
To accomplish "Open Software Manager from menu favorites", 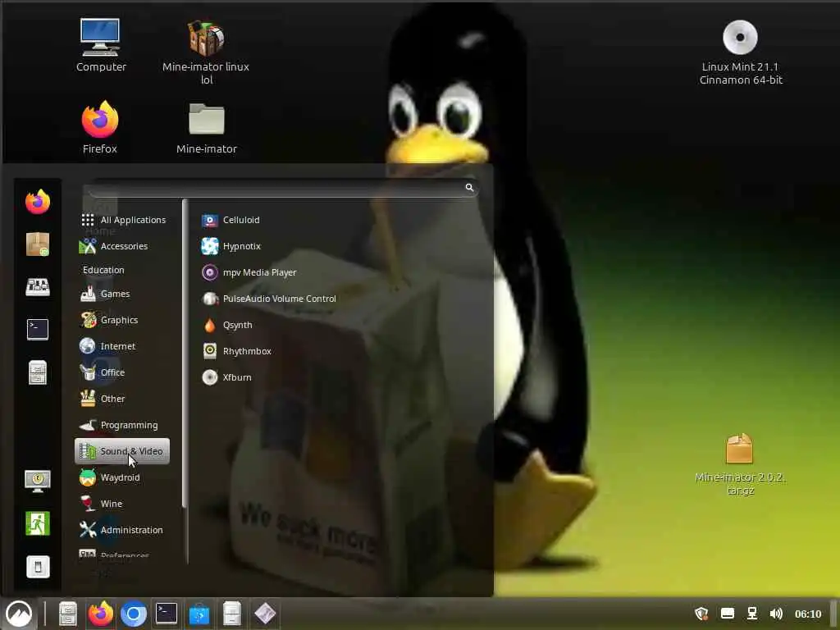I will (38, 244).
